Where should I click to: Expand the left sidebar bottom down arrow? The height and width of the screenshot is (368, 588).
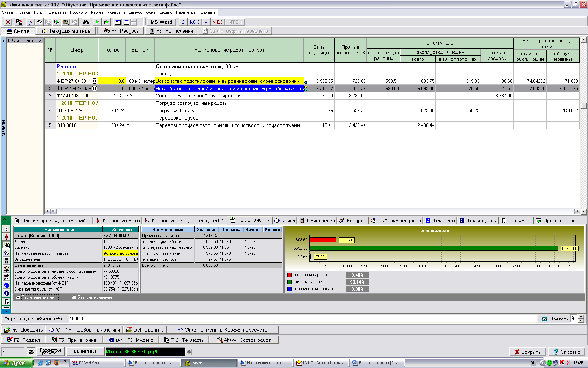point(6,311)
